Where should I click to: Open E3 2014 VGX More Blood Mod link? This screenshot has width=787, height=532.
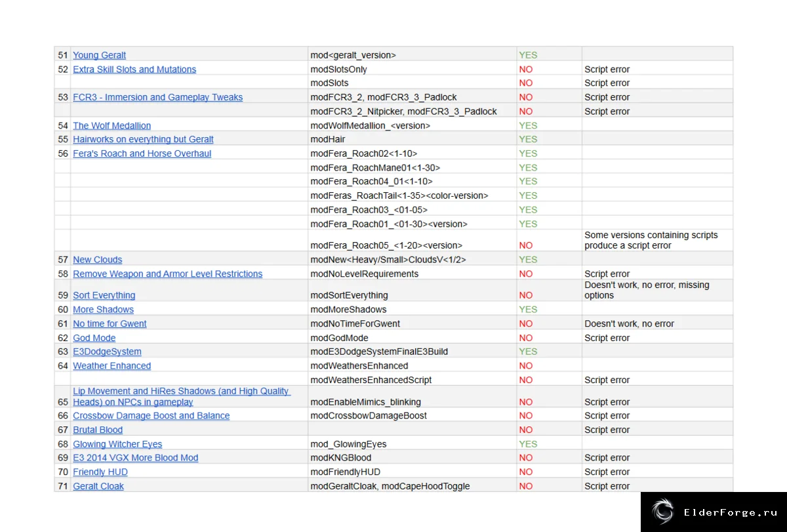click(x=135, y=458)
